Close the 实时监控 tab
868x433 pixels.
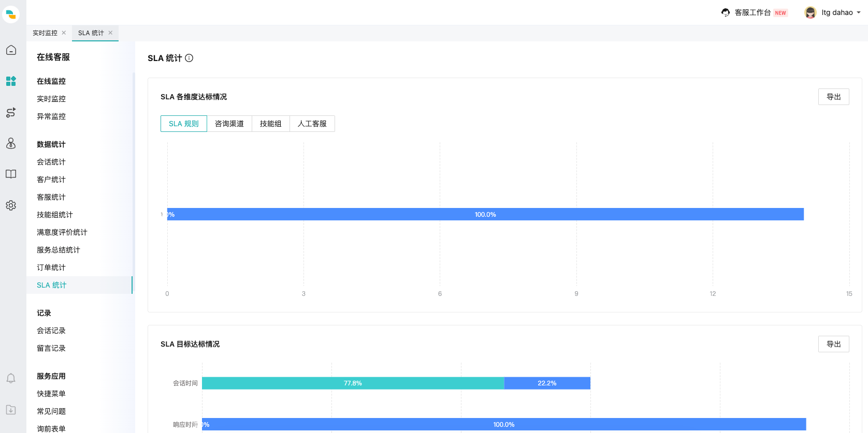64,33
